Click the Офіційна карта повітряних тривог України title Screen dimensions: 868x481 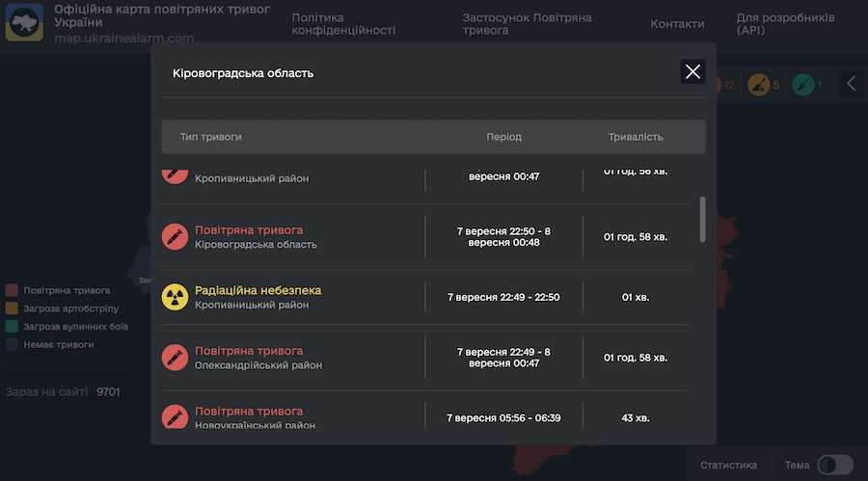(162, 15)
